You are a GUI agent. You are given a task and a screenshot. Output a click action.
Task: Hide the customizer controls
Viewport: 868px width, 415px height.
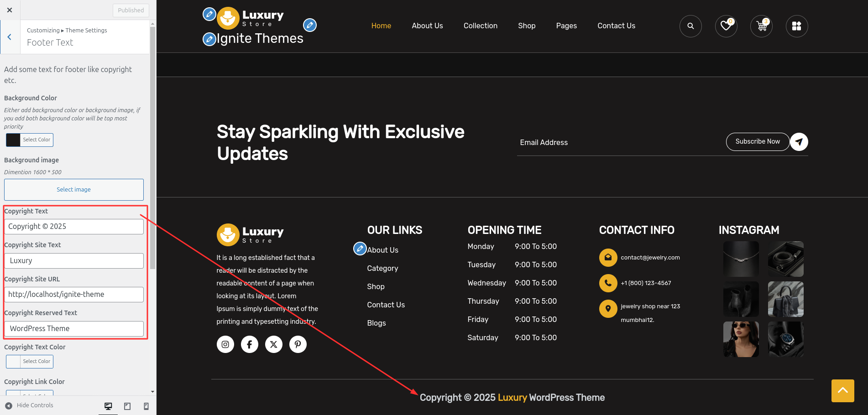point(29,405)
